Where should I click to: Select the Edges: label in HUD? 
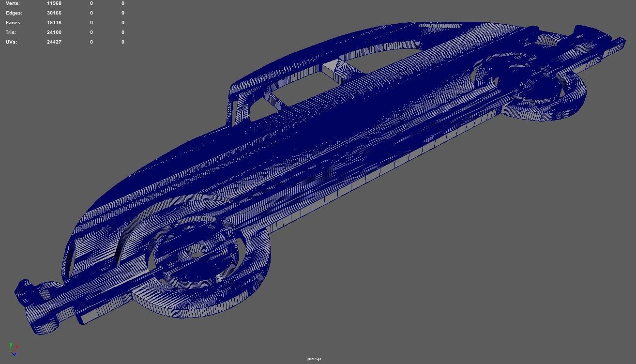coord(14,13)
